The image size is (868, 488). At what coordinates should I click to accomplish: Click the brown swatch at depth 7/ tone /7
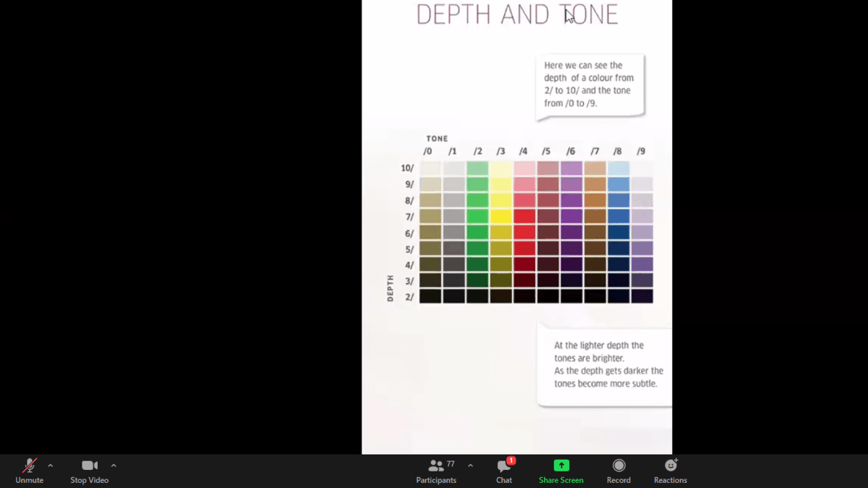pos(595,216)
